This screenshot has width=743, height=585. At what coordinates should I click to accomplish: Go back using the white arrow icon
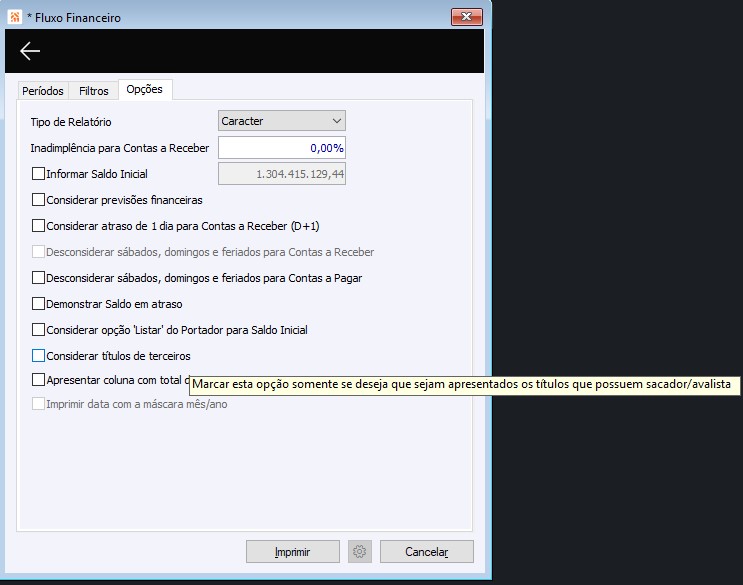click(x=30, y=51)
